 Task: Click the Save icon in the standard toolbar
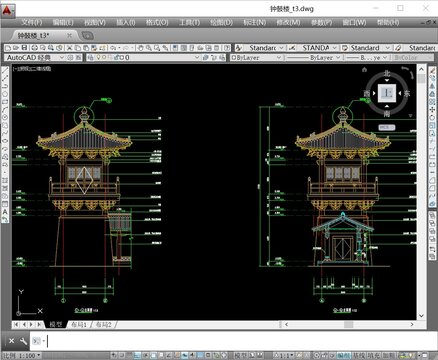pyautogui.click(x=24, y=48)
